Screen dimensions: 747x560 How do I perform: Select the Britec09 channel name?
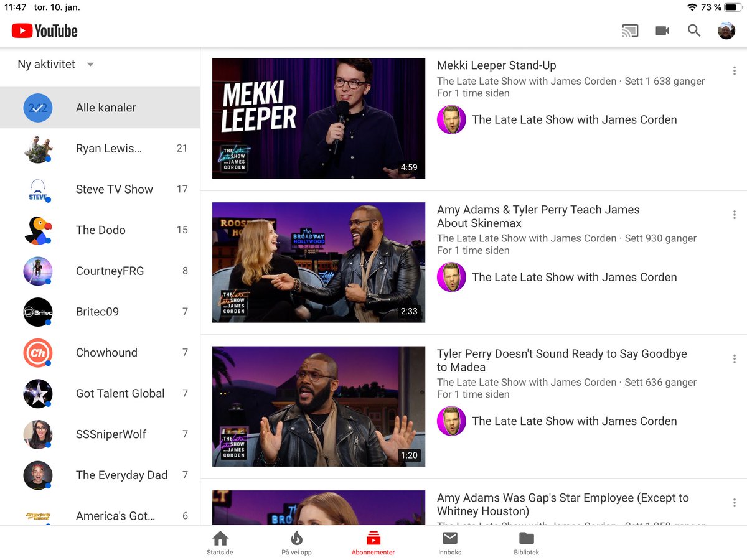[97, 312]
